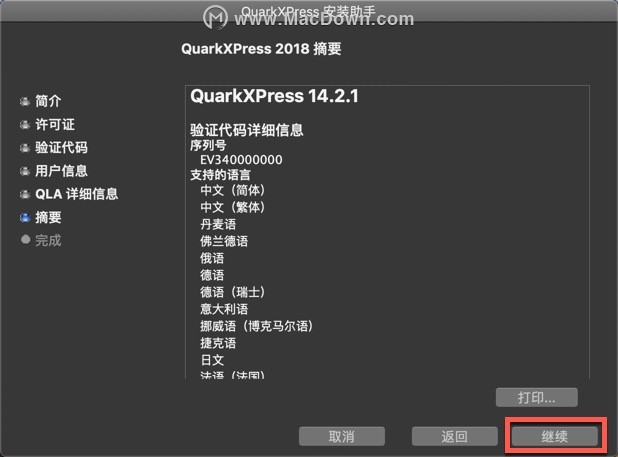Click the 继续 (Continue) button
618x457 pixels.
554,436
